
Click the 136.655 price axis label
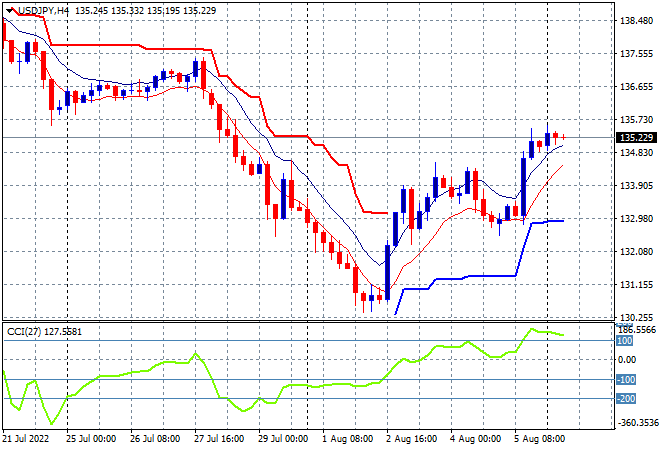tap(636, 87)
